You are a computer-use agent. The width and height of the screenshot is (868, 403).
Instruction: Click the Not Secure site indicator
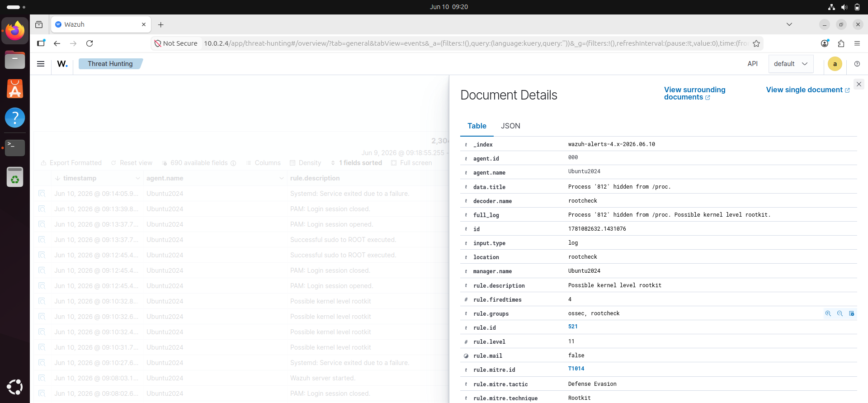[x=176, y=43]
